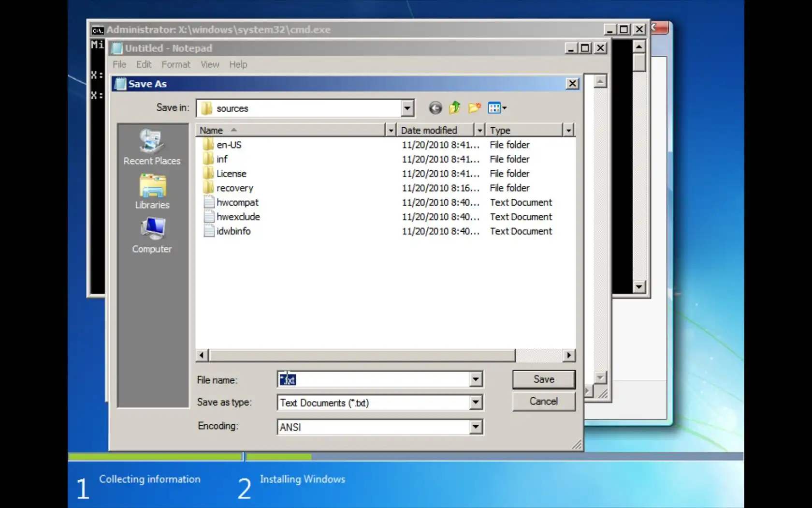The image size is (812, 508).
Task: Select the 'hwexclude' file name
Action: coord(238,217)
